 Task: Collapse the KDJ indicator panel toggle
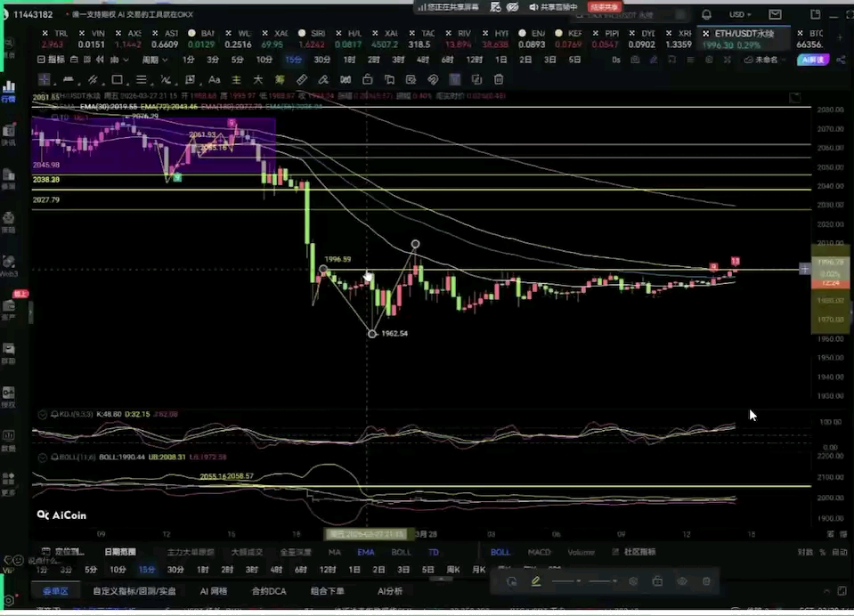[x=42, y=414]
